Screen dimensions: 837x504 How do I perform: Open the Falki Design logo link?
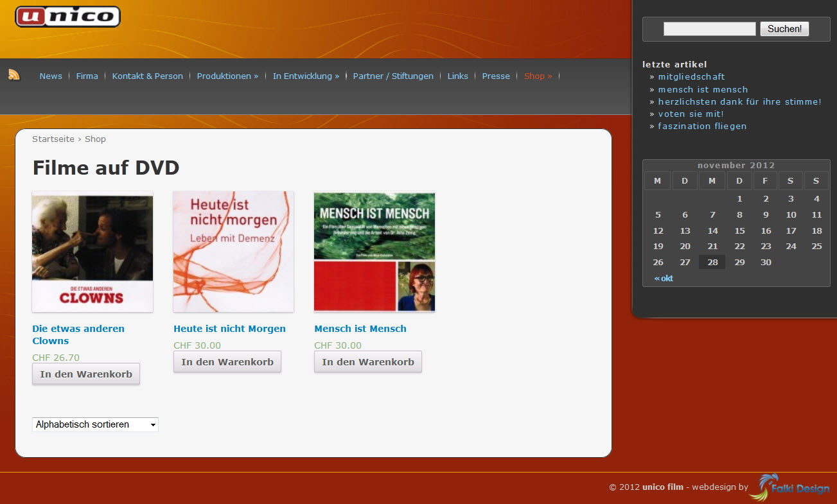pyautogui.click(x=789, y=487)
